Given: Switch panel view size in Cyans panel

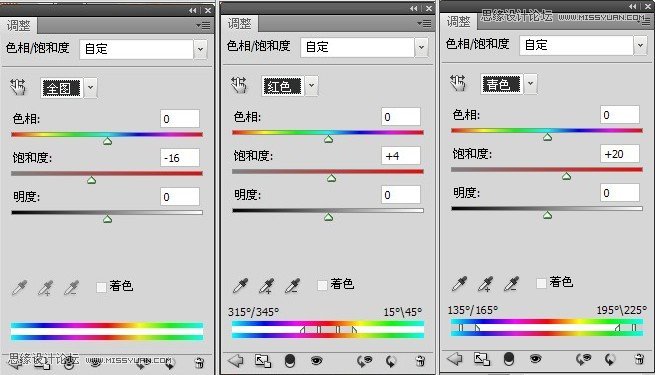Looking at the screenshot, I should pos(482,359).
